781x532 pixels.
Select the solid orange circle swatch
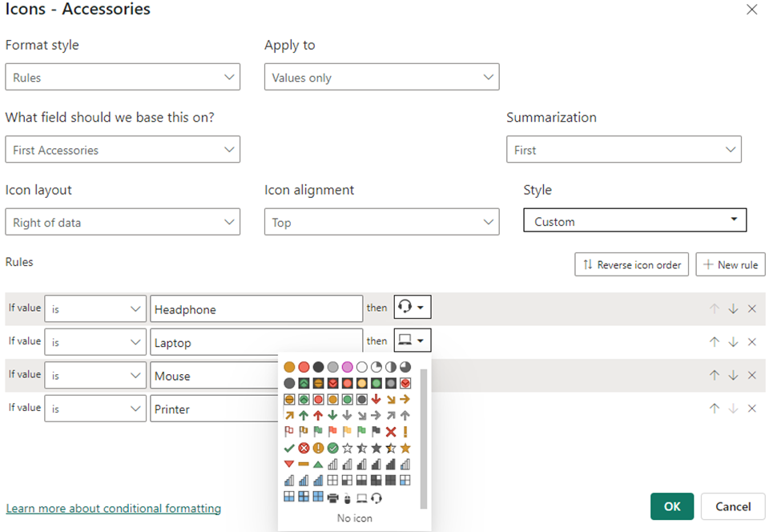[x=288, y=366]
